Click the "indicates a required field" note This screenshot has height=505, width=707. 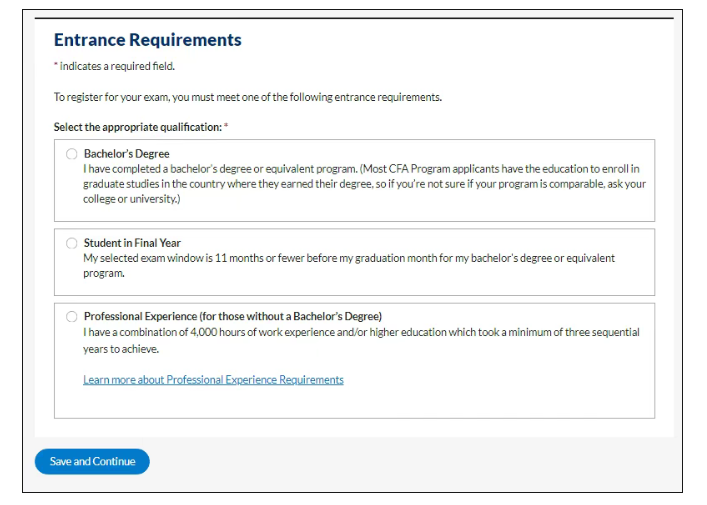(x=116, y=67)
